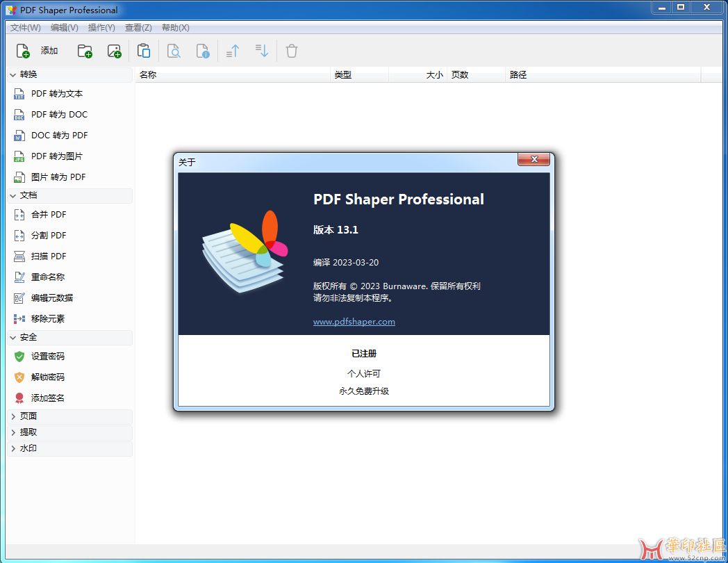Click the red seal 添加签名 icon

tap(19, 398)
